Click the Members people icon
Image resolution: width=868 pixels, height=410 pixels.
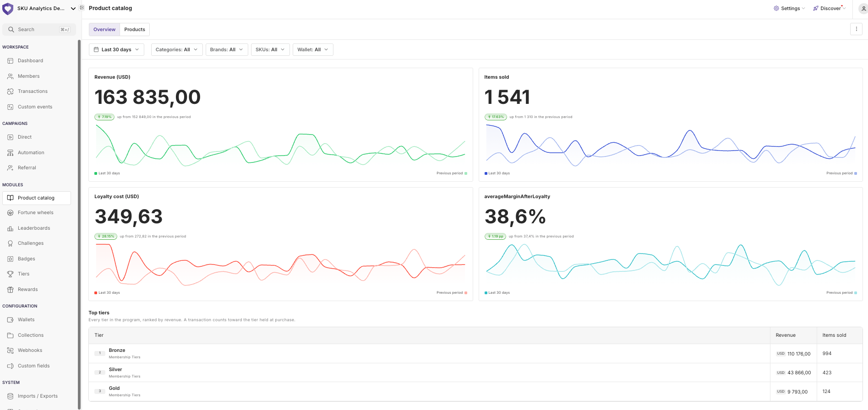[10, 76]
